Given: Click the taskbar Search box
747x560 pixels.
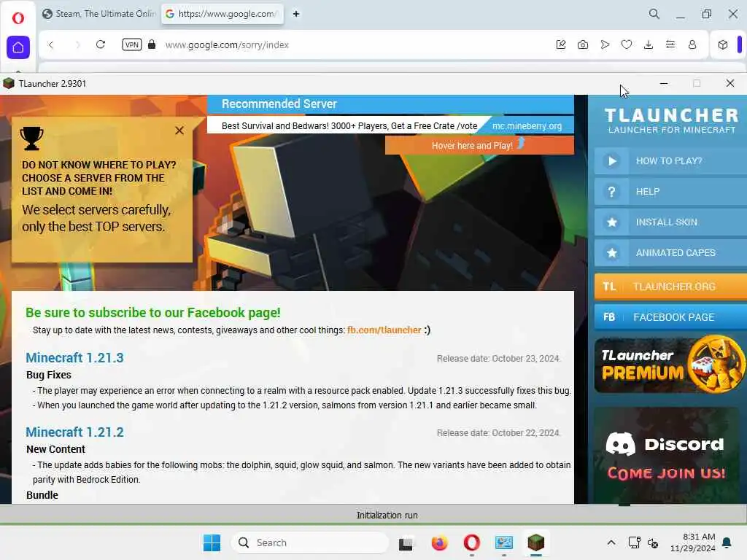Looking at the screenshot, I should pos(309,542).
